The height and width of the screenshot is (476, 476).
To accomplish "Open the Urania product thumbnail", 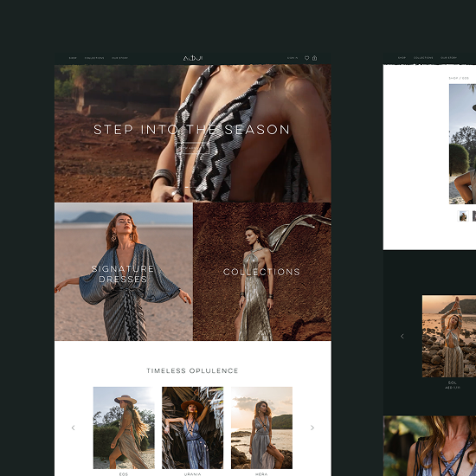I will (192, 428).
